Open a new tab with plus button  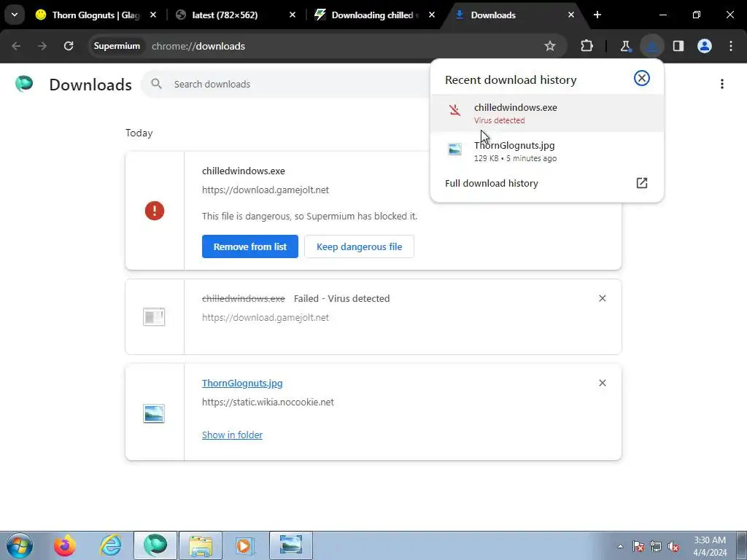point(597,15)
